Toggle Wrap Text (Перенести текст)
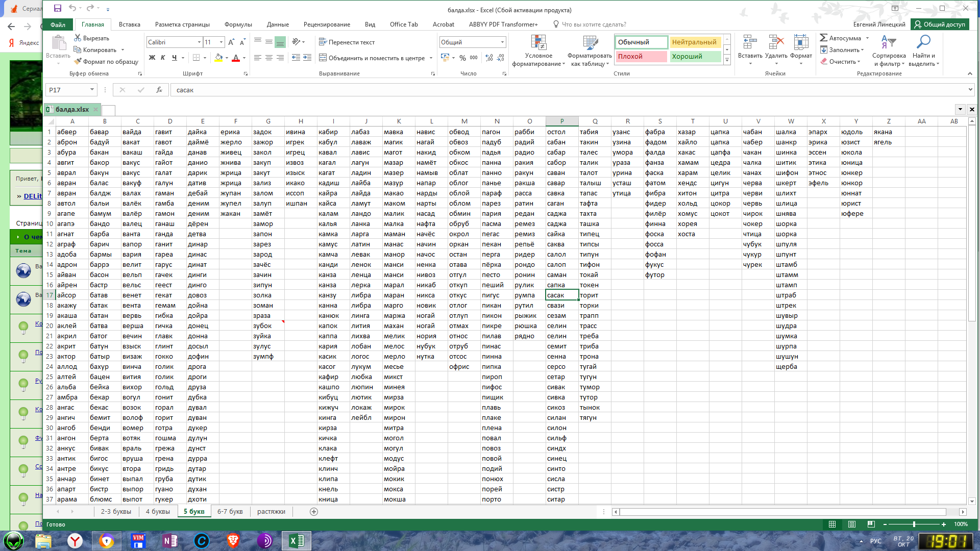 point(347,42)
